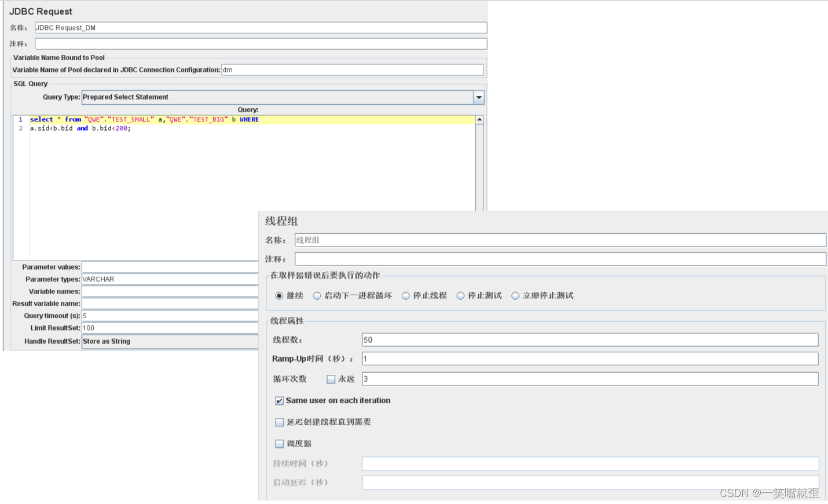Click the Parameter types field with VARCHAR
This screenshot has height=504, width=828.
tap(170, 279)
